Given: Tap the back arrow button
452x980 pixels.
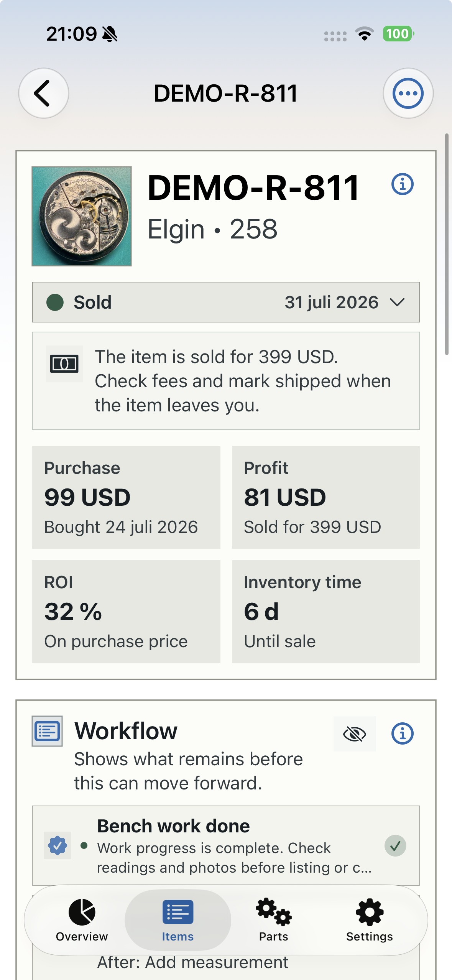Looking at the screenshot, I should (x=44, y=93).
